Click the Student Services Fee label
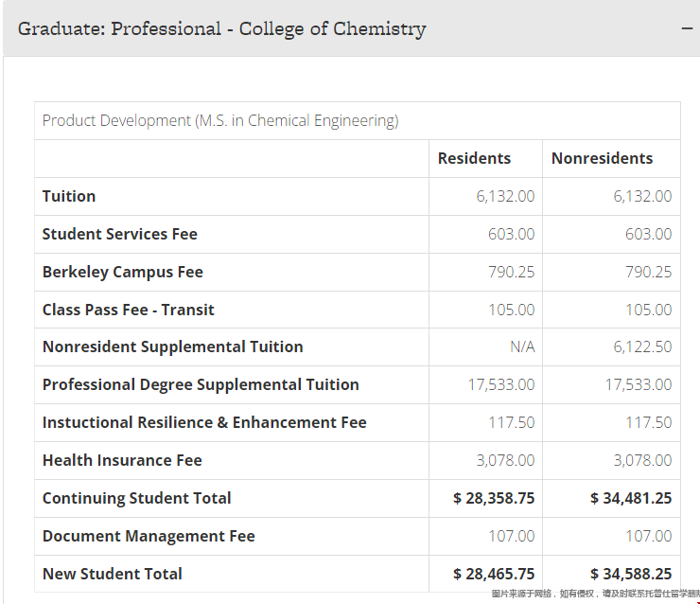The height and width of the screenshot is (604, 700). (x=119, y=234)
